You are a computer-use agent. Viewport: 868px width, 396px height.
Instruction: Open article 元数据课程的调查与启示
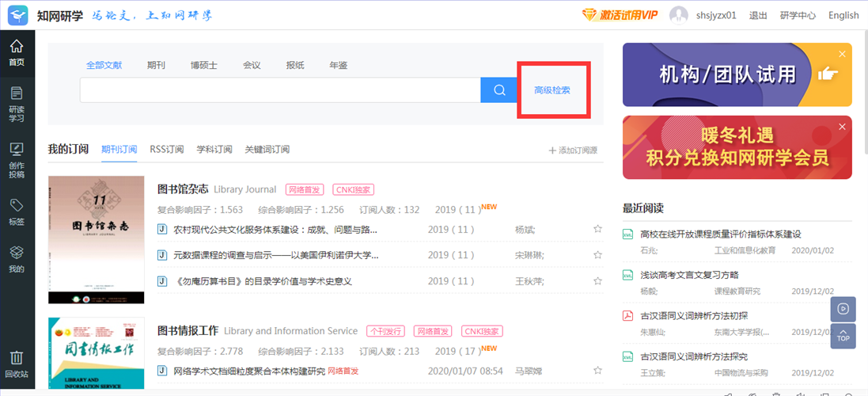coord(276,255)
